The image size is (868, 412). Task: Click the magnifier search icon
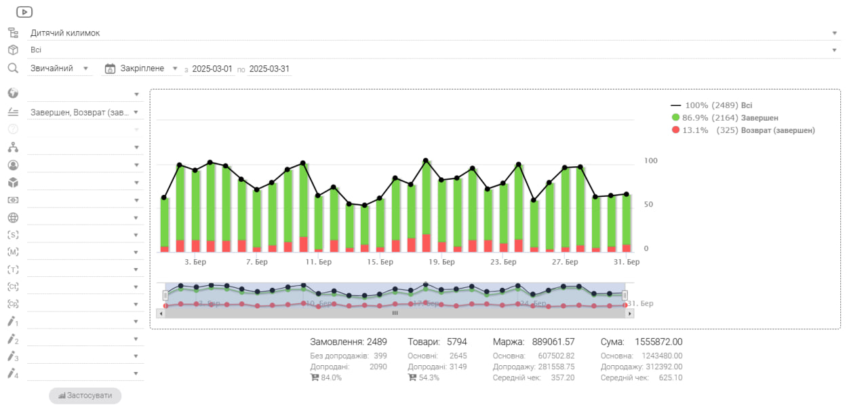click(13, 68)
